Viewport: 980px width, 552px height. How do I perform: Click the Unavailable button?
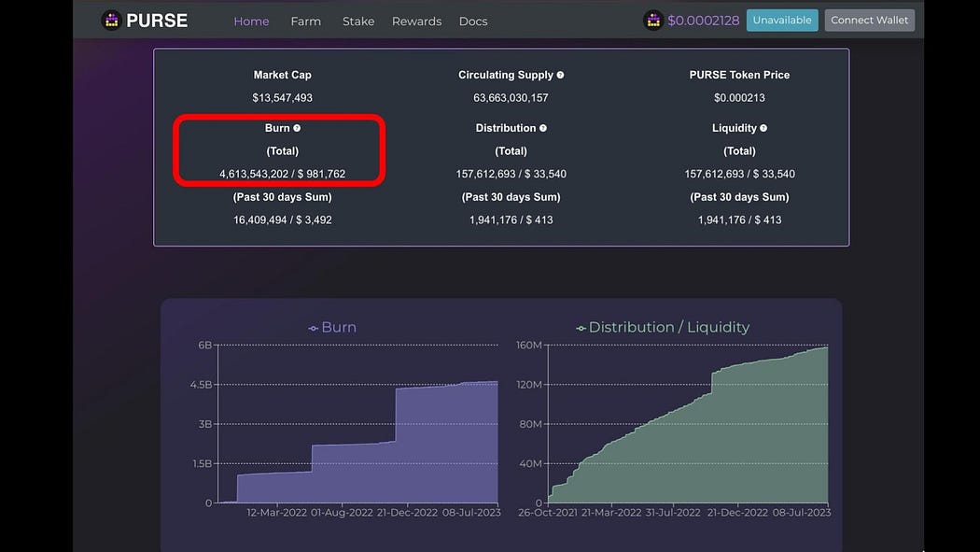point(781,21)
